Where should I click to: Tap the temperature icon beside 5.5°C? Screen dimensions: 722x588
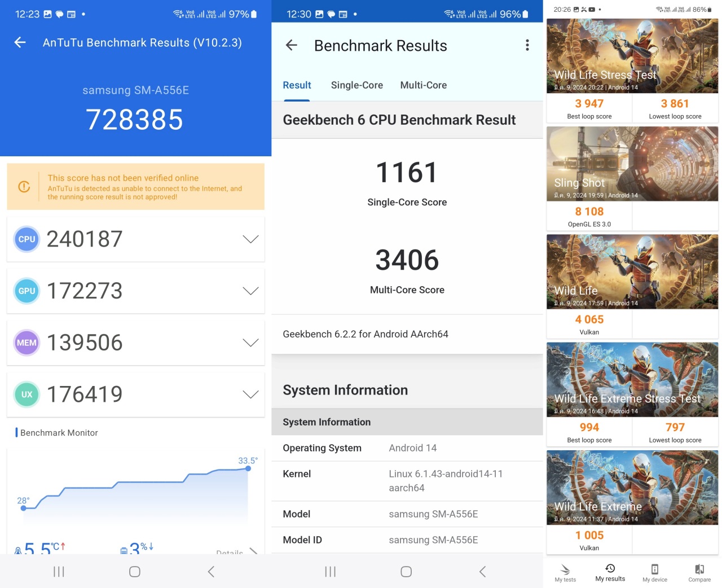tap(18, 550)
